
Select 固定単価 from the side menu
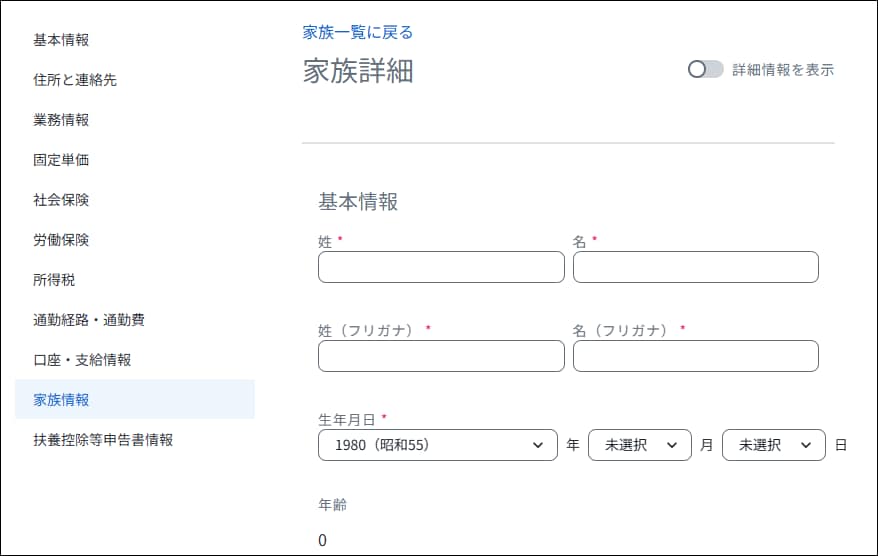tap(61, 160)
